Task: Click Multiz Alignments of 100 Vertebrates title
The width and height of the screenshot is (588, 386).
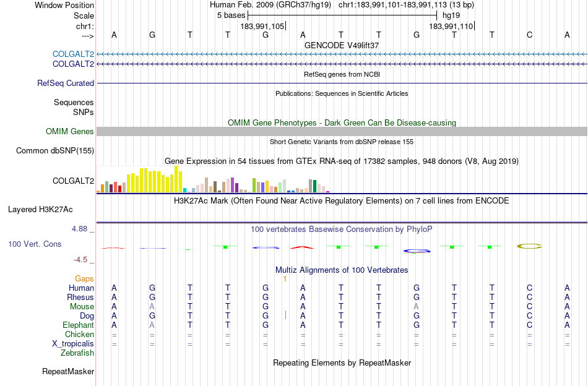Action: (x=342, y=270)
